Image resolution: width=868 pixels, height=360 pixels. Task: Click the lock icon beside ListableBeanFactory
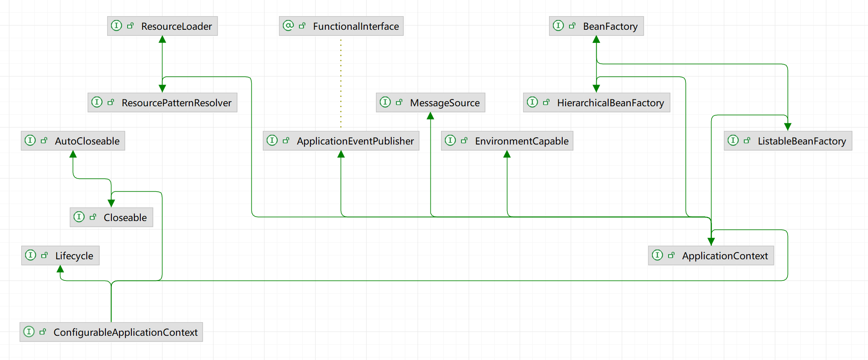tap(747, 141)
